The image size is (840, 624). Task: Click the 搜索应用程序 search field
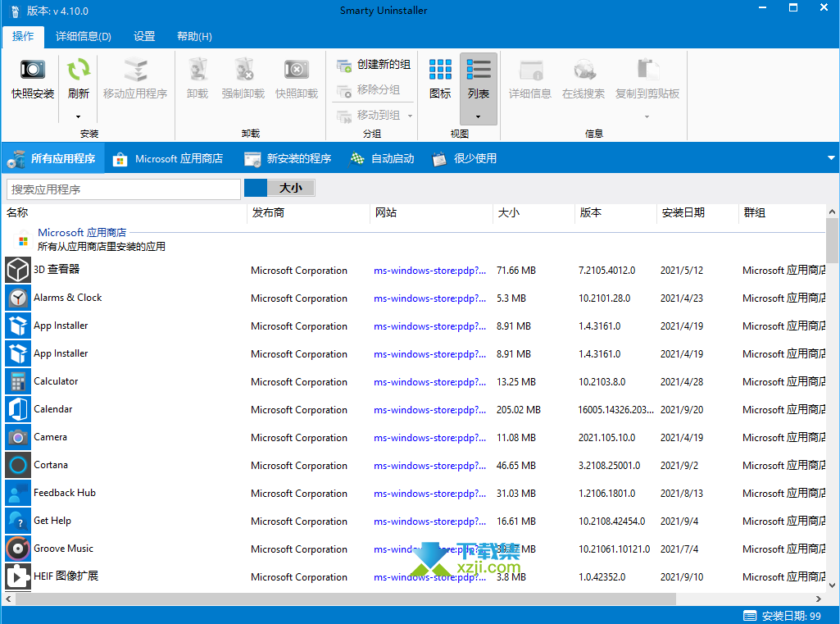pyautogui.click(x=124, y=189)
